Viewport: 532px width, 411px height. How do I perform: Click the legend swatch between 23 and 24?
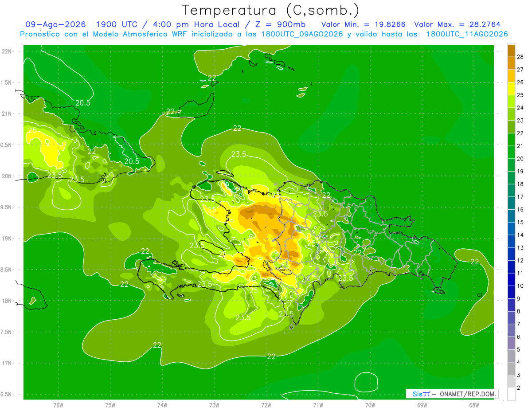tap(511, 114)
